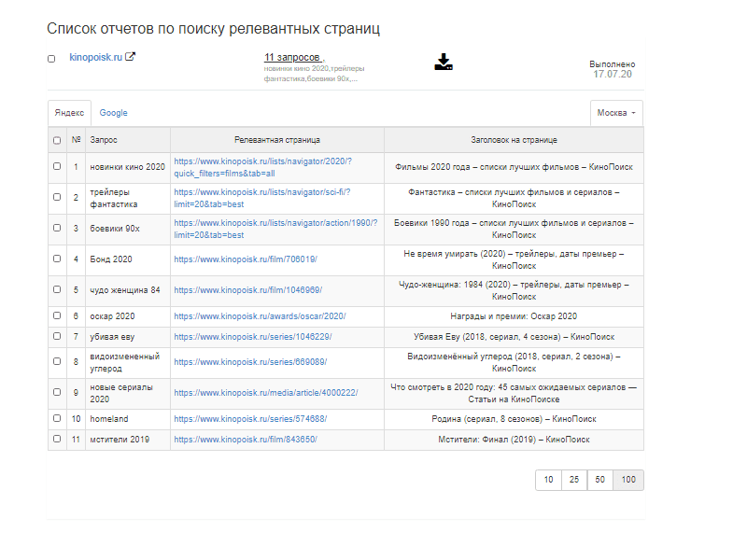The image size is (747, 560).
Task: Click the Заголовок на странице column header
Action: pos(514,140)
